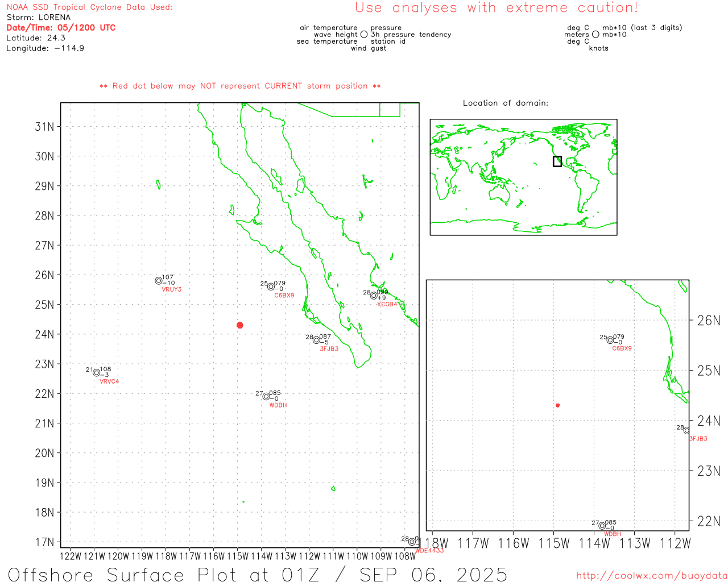This screenshot has height=582, width=728.
Task: Click the 'Location of domain' world map thumbnail
Action: point(523,177)
